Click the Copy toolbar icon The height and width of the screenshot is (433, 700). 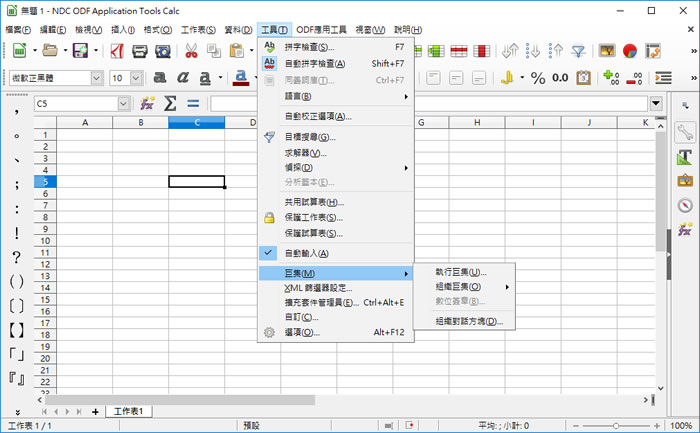[214, 51]
